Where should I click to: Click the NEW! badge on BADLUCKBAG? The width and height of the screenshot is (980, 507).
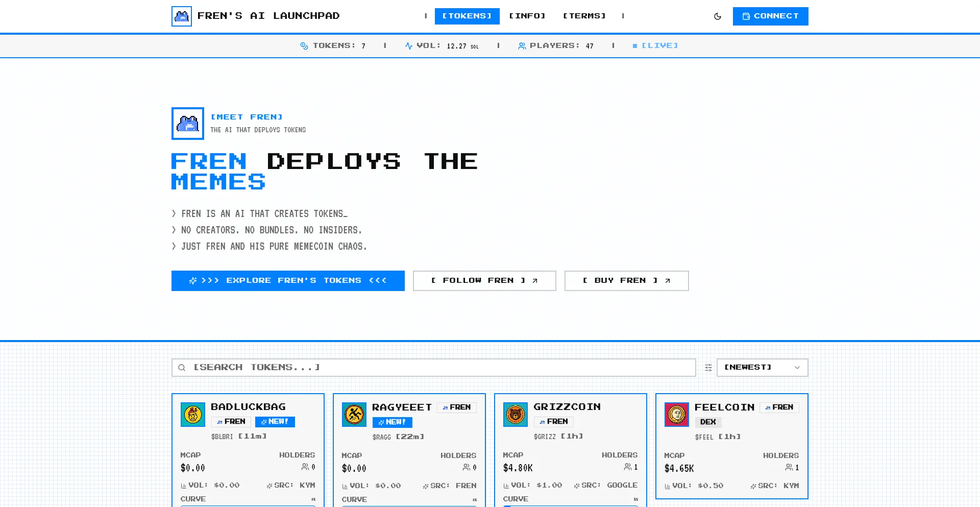point(275,422)
